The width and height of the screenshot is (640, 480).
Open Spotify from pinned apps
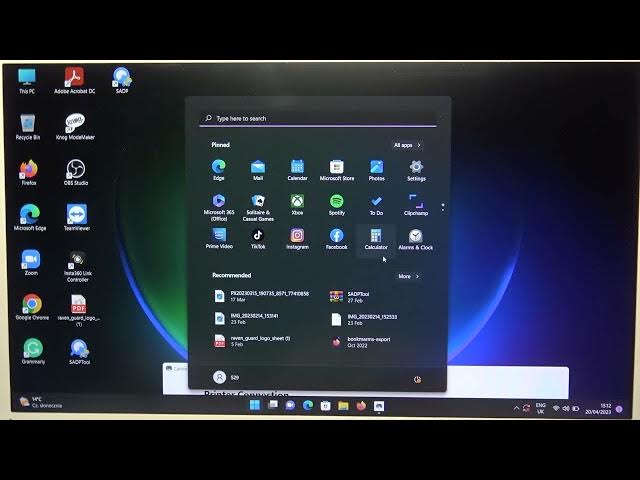point(337,204)
